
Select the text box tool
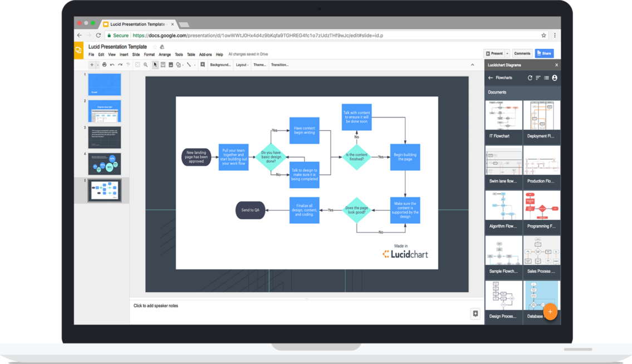coord(163,65)
